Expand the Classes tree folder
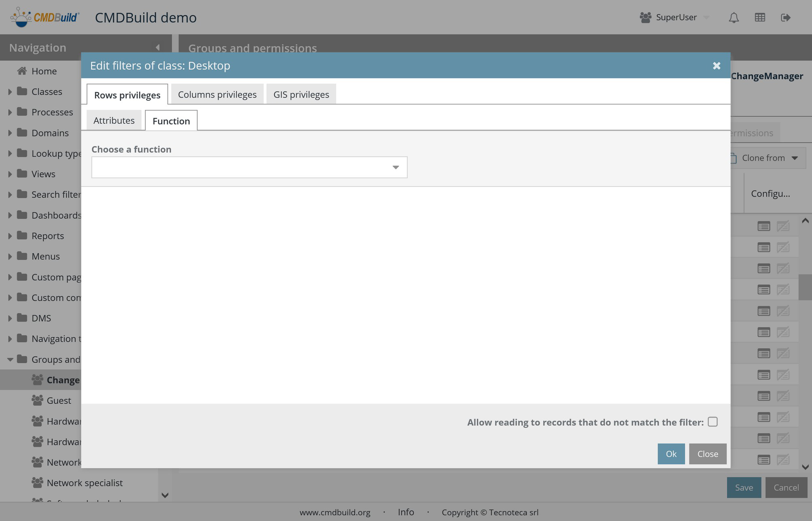This screenshot has width=812, height=521. pos(10,92)
